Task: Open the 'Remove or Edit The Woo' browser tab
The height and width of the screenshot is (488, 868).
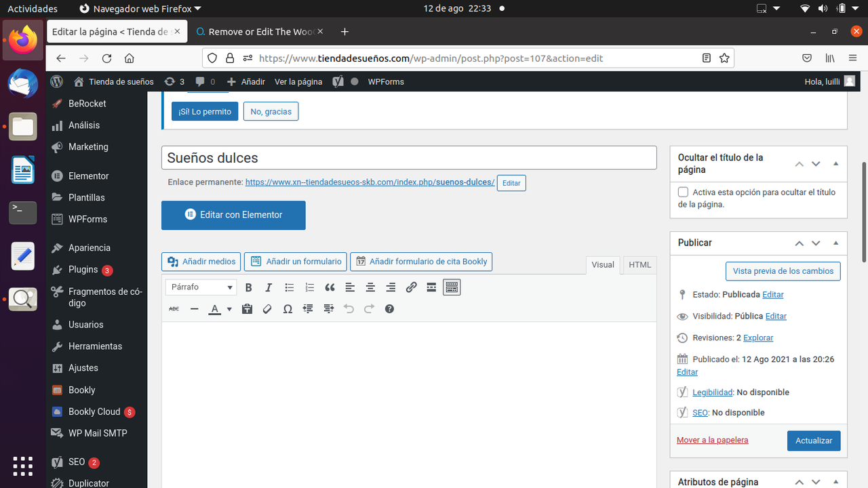Action: (x=258, y=32)
